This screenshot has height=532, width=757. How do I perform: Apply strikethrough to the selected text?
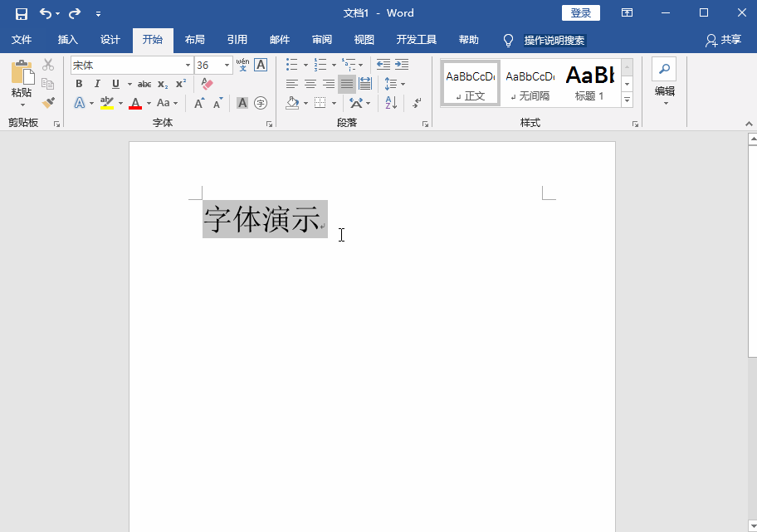144,83
